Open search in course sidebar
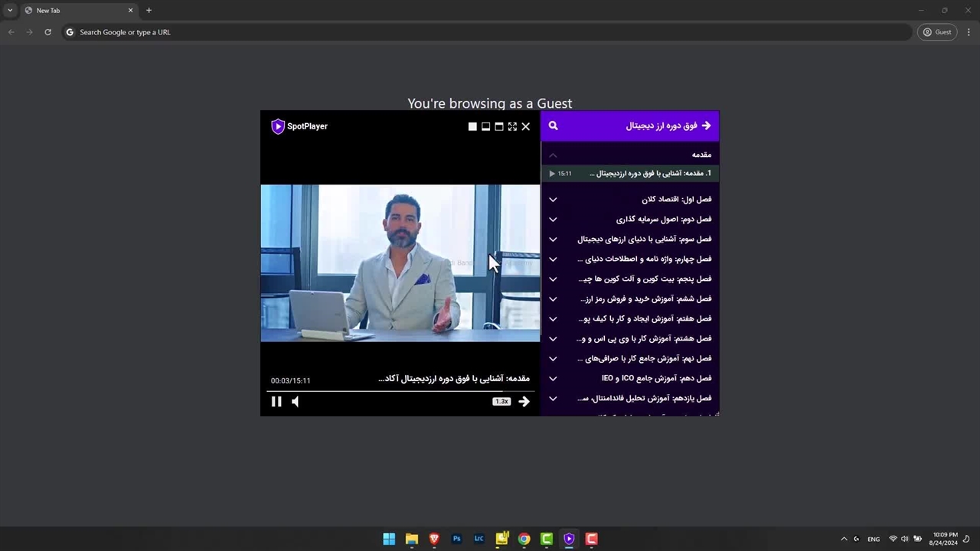The image size is (980, 551). (x=554, y=126)
